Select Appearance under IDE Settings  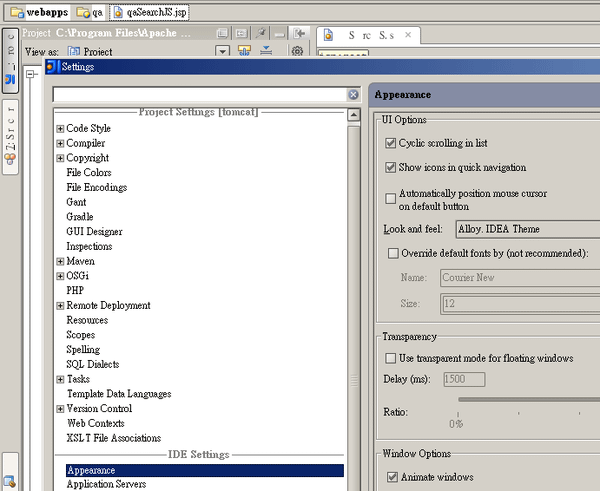[205, 470]
